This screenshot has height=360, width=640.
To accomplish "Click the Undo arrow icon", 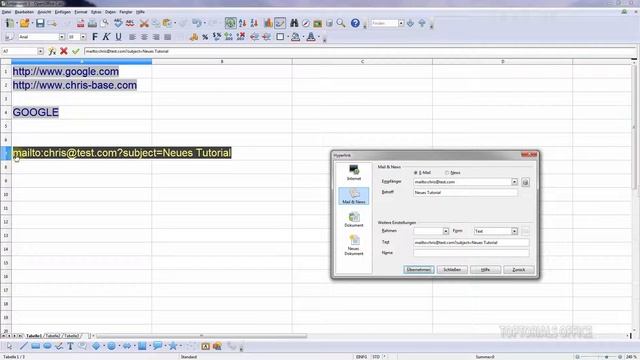I will pos(197,23).
